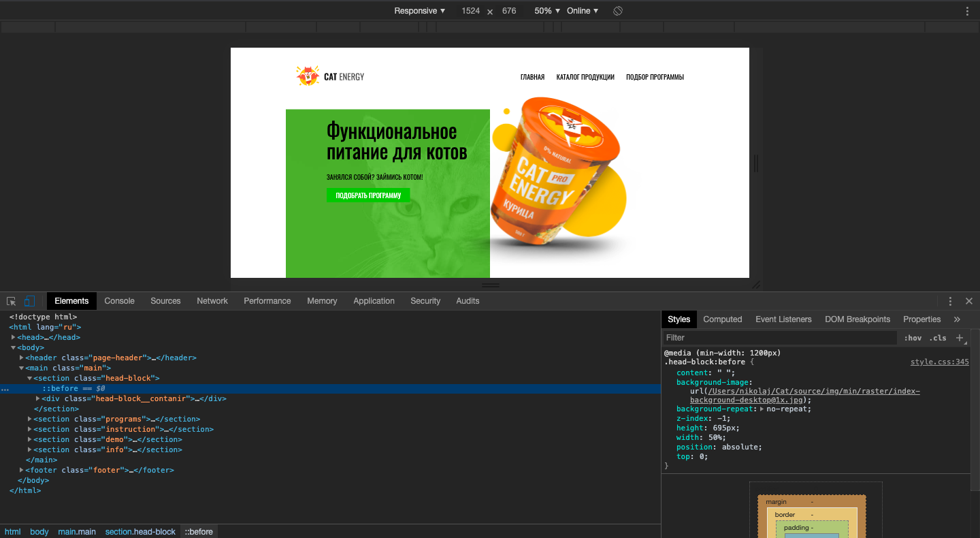Open the Event Listeners tab
The height and width of the screenshot is (538, 980).
(783, 319)
